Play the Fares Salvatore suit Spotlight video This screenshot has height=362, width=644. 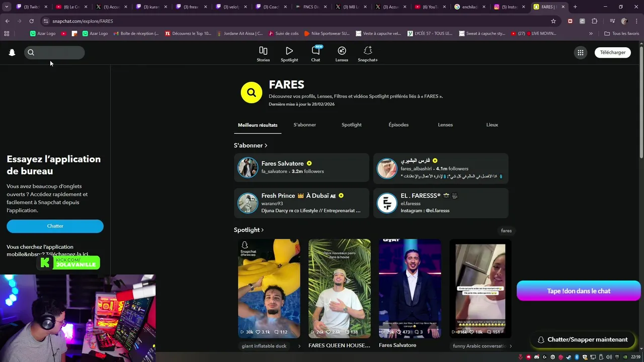pyautogui.click(x=410, y=288)
